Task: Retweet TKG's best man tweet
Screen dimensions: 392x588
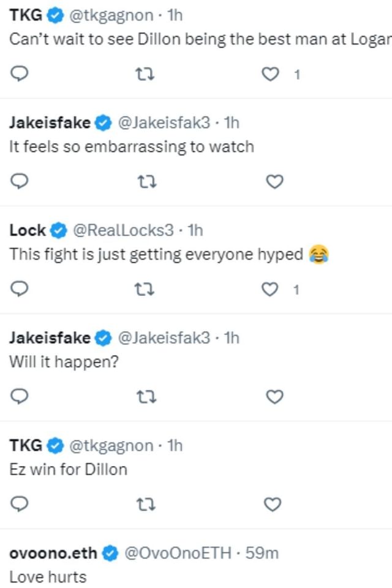Action: 145,74
